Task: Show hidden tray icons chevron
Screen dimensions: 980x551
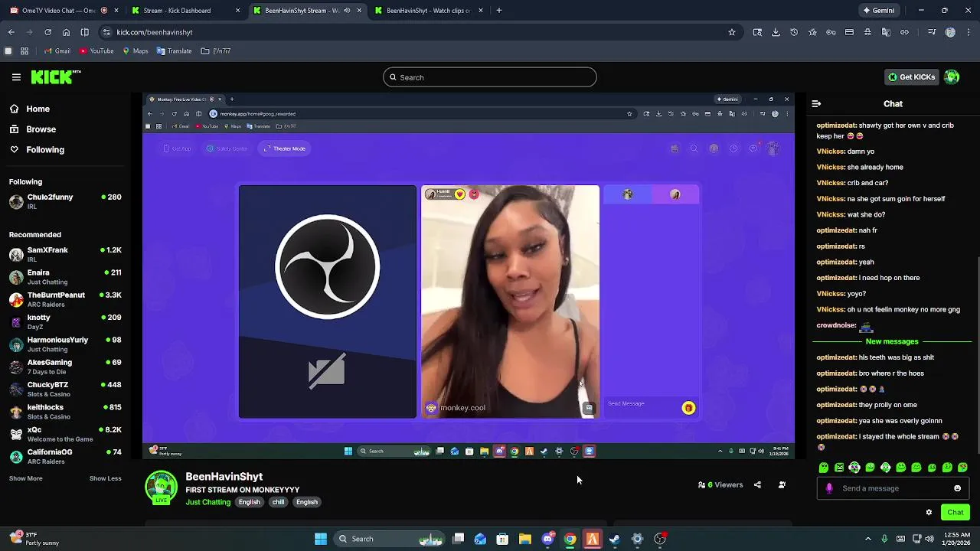Action: (867, 539)
